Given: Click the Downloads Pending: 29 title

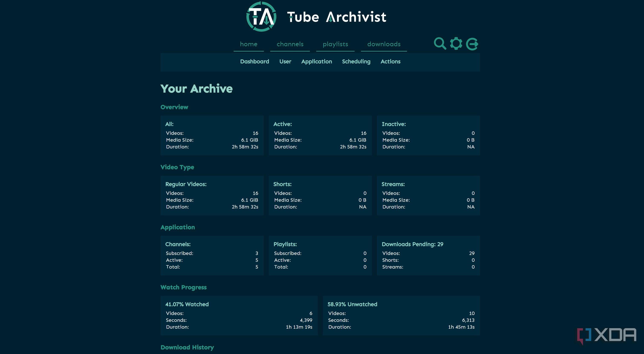Looking at the screenshot, I should point(413,244).
